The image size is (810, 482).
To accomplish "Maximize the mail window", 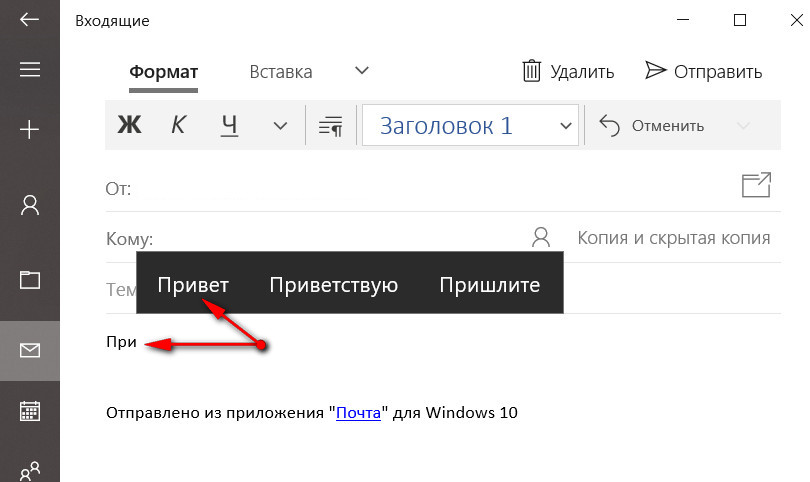I will [740, 20].
